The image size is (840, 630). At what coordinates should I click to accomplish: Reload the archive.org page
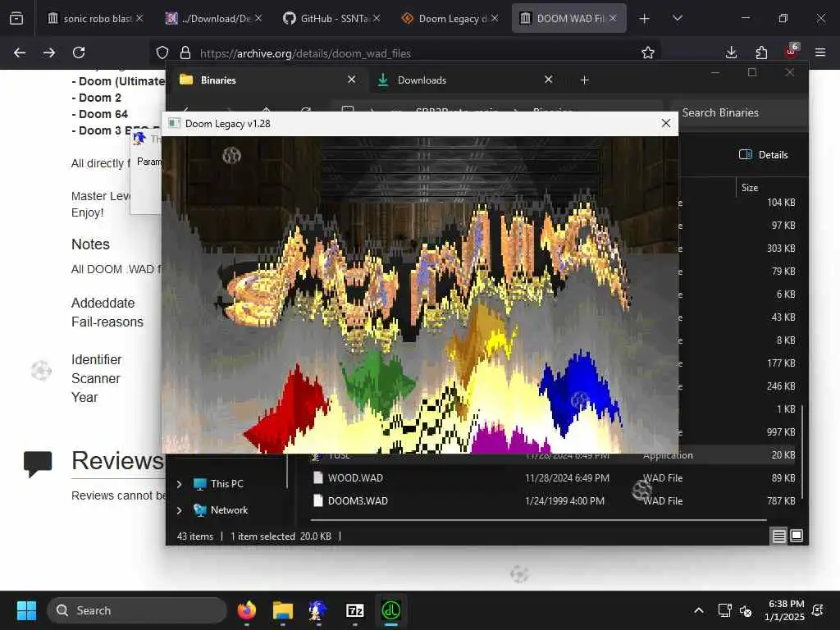(x=79, y=52)
